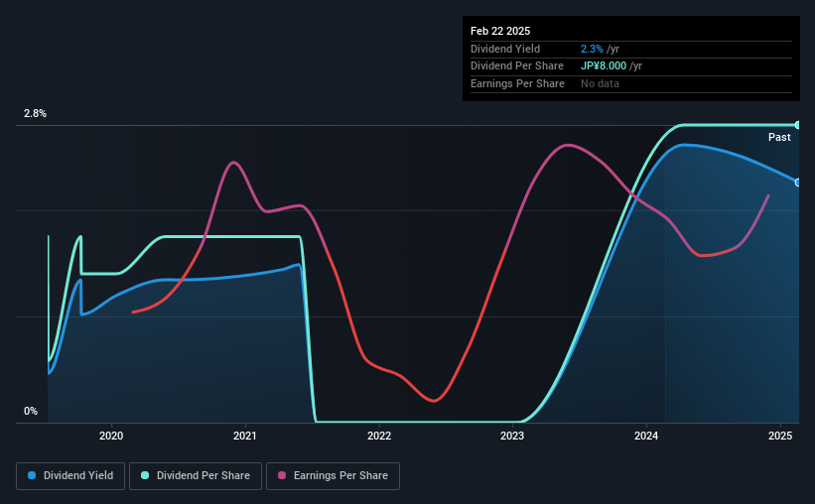Click the tooltip 'Dividend Per Share' row label

516,66
